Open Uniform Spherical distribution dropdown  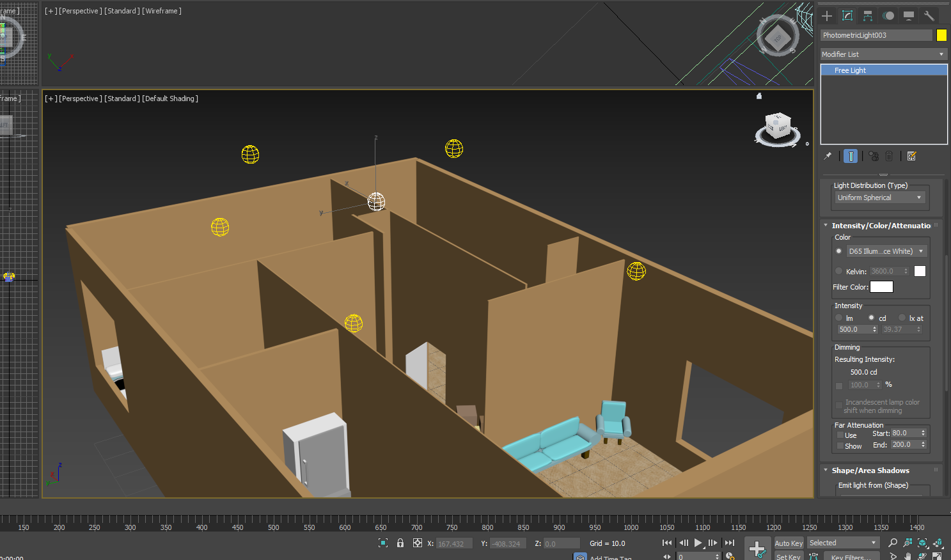880,198
